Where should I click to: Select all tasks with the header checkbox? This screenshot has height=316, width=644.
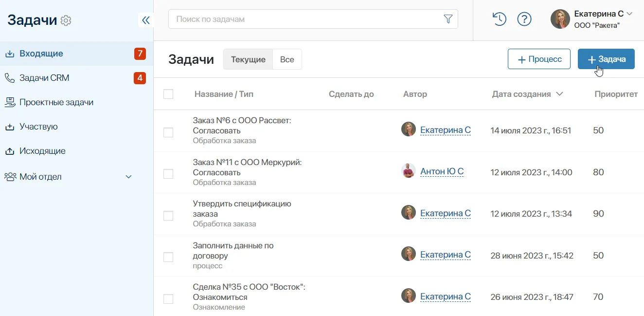168,93
